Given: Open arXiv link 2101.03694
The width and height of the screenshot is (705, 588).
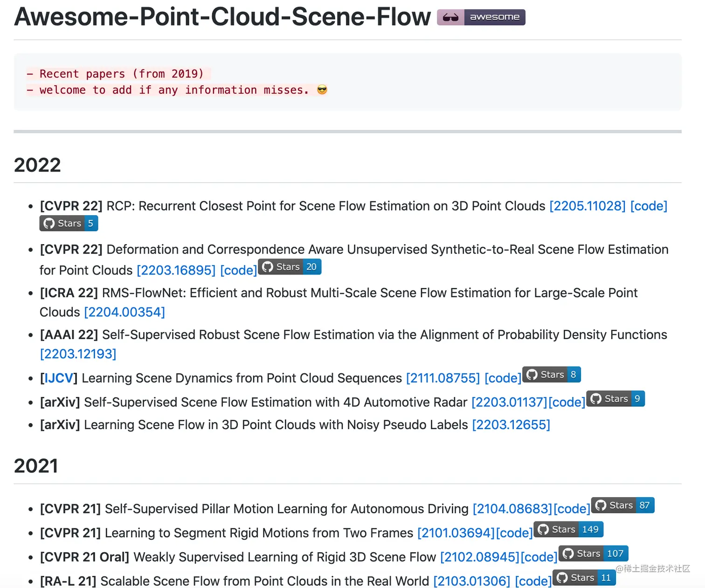Looking at the screenshot, I should (x=456, y=533).
